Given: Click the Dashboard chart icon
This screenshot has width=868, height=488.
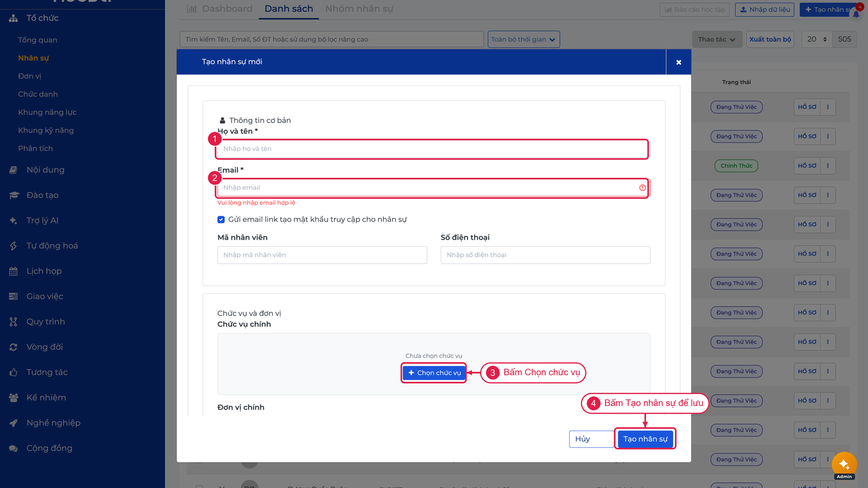Looking at the screenshot, I should (192, 9).
